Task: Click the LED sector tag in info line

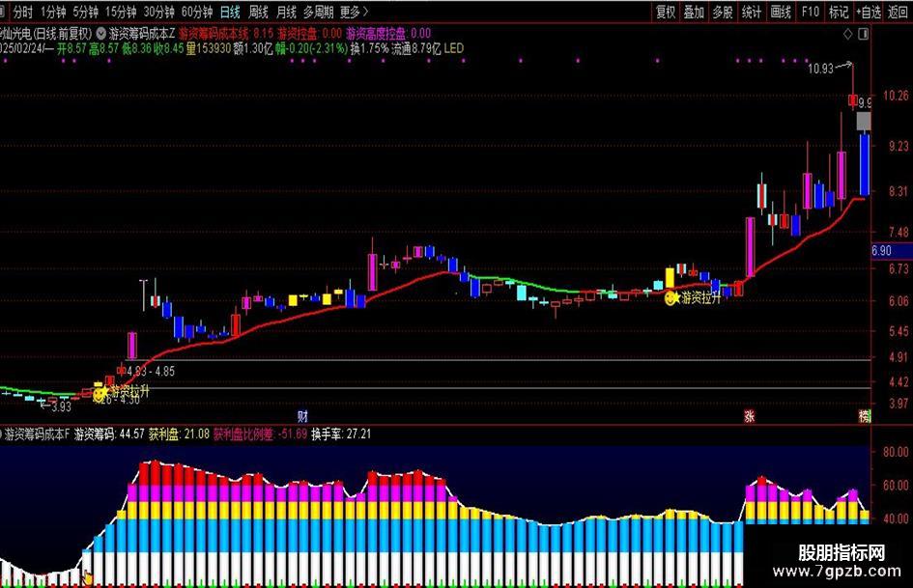Action: (x=454, y=48)
